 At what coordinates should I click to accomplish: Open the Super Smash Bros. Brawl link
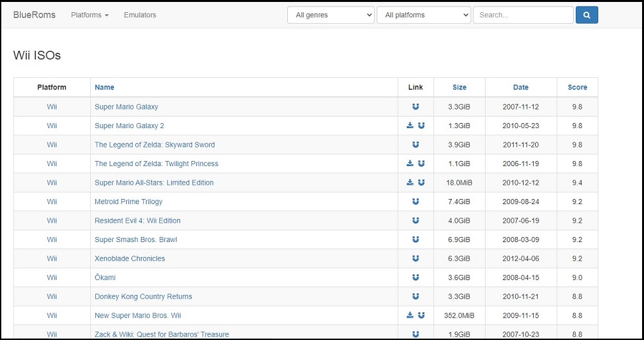(x=136, y=240)
